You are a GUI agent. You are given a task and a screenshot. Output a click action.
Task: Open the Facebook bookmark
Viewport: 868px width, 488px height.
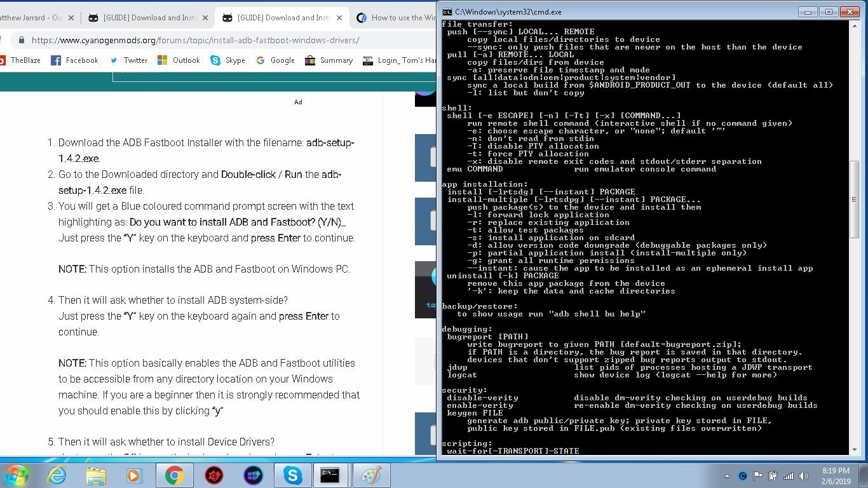(74, 60)
